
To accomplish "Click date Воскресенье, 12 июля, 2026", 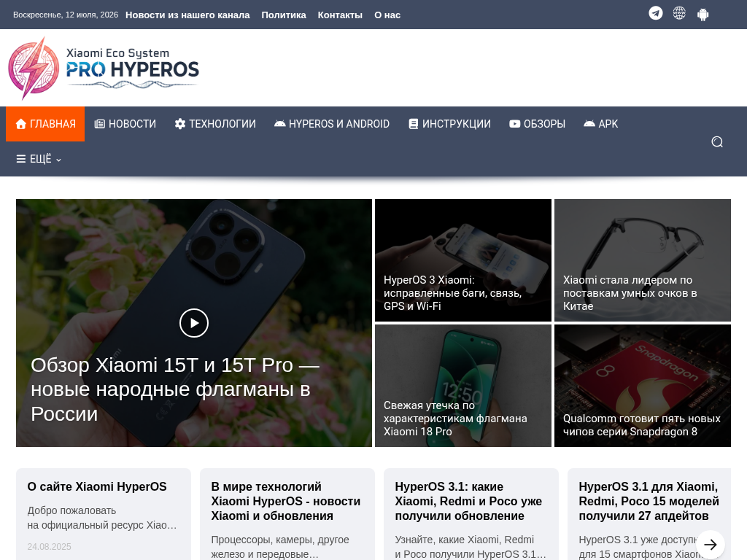I will click(66, 15).
